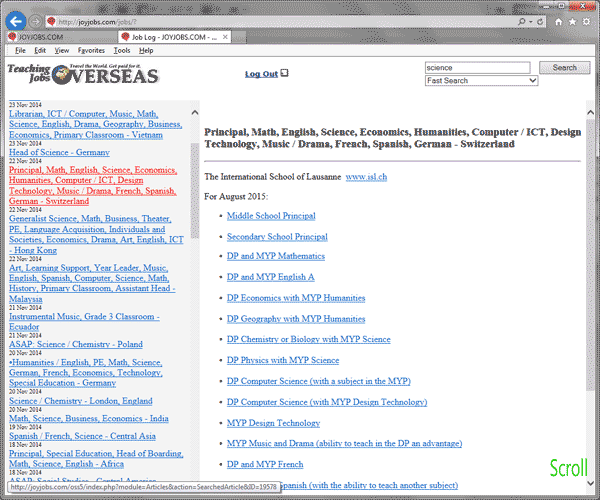Viewport: 600px width, 500px height.
Task: Open the Tools menu
Action: (x=122, y=50)
